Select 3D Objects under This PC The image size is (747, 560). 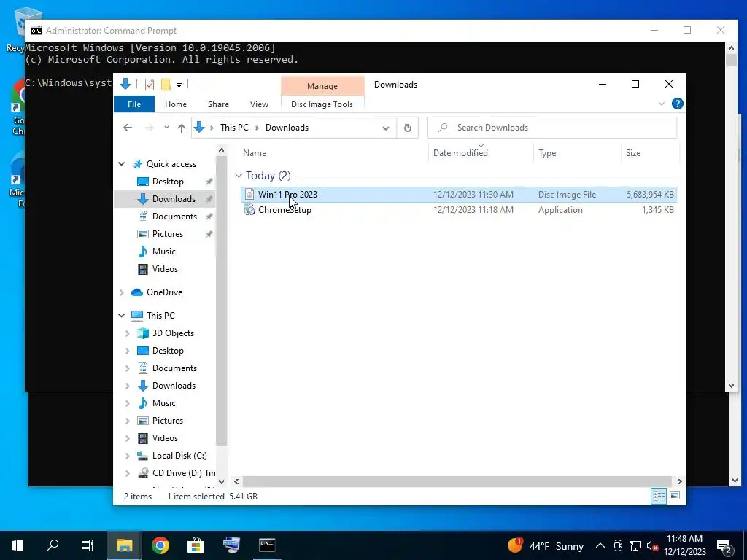point(173,333)
